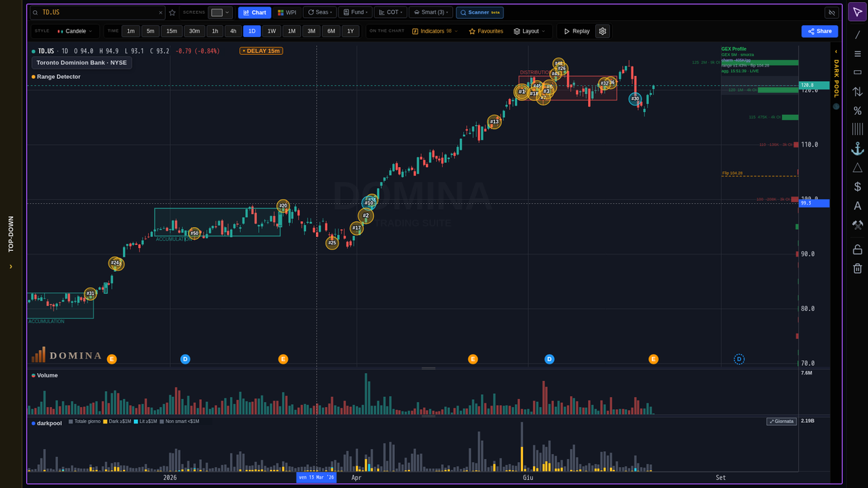Switch to the Chart tab

pos(255,12)
